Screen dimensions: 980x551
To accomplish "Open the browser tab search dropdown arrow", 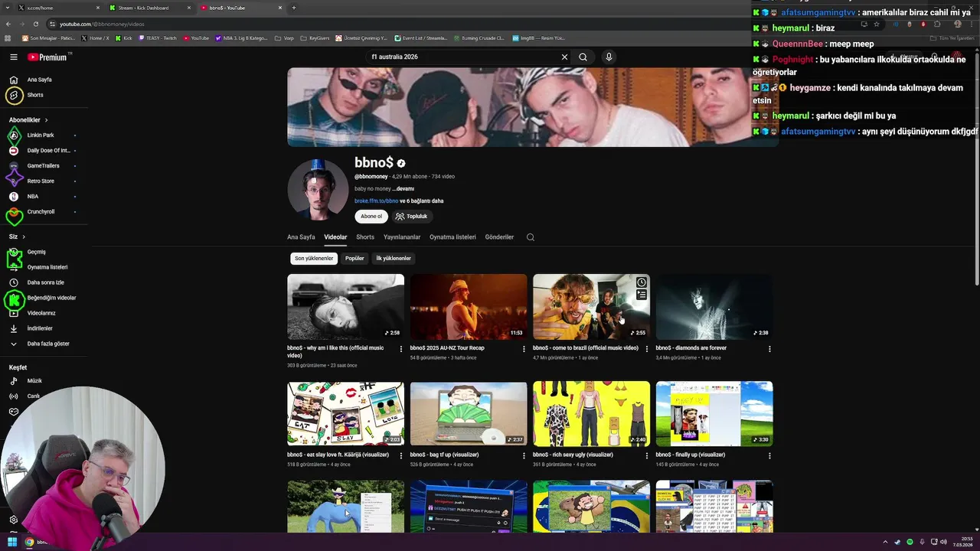I will [8, 8].
